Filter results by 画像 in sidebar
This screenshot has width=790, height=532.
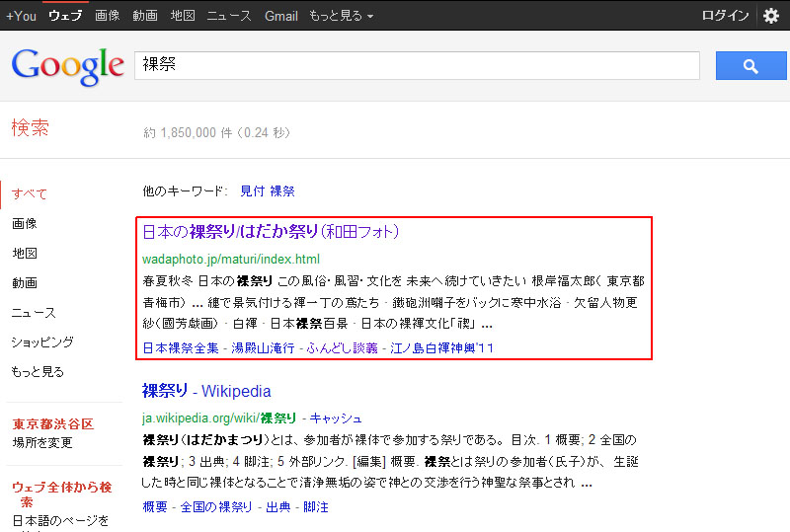click(24, 224)
